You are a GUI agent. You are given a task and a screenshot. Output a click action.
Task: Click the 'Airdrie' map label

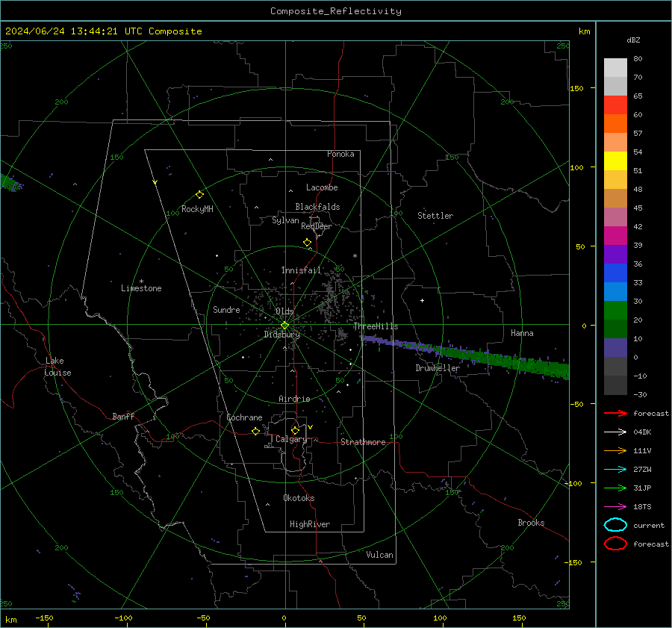point(294,399)
